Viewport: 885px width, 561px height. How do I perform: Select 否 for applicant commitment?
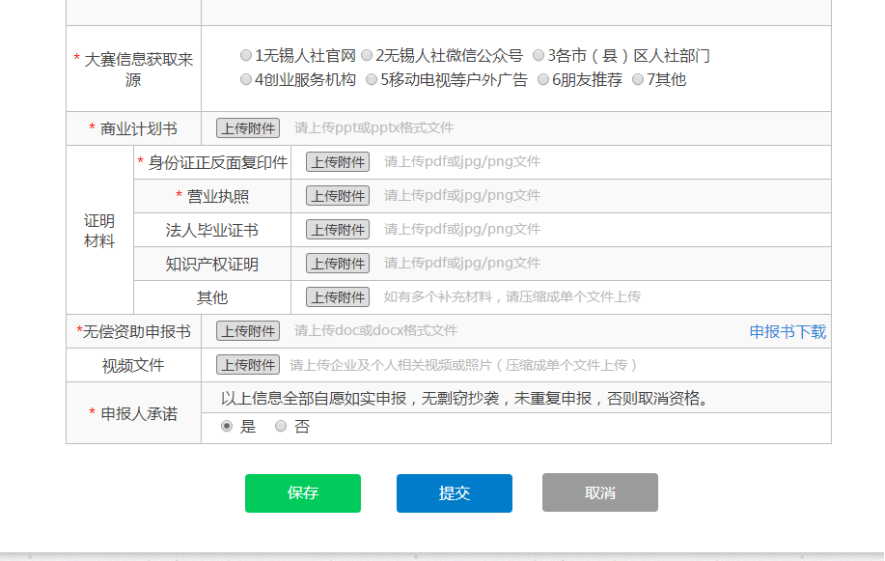tap(281, 426)
